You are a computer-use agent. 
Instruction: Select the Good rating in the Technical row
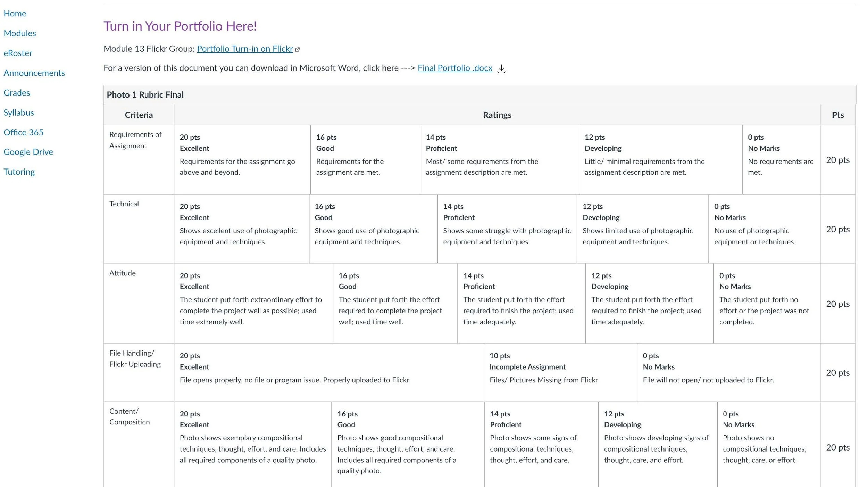tap(373, 229)
